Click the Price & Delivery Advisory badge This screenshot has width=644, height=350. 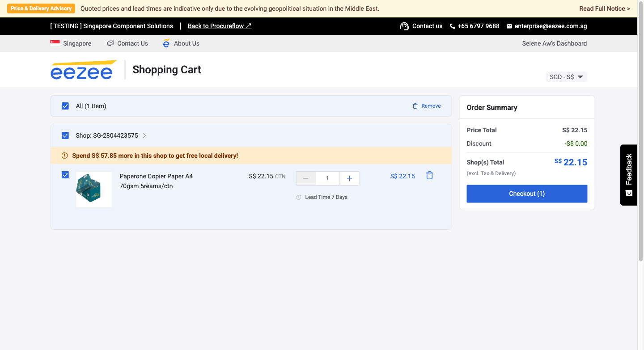[41, 8]
